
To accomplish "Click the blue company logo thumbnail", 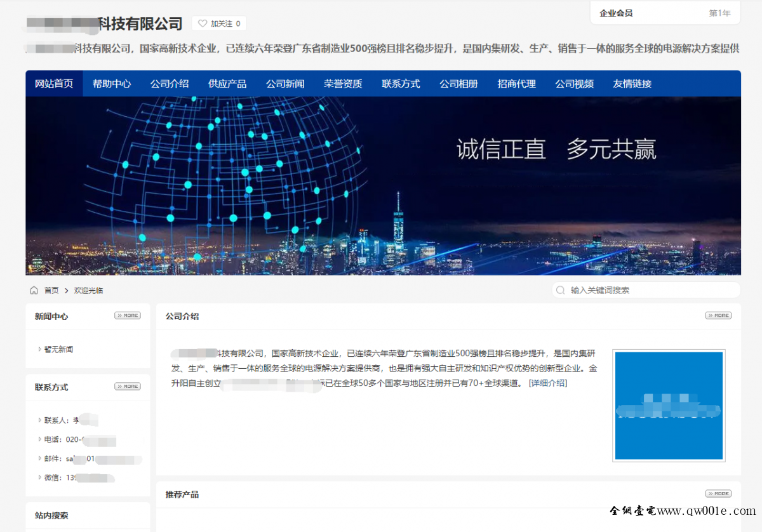I will [669, 405].
